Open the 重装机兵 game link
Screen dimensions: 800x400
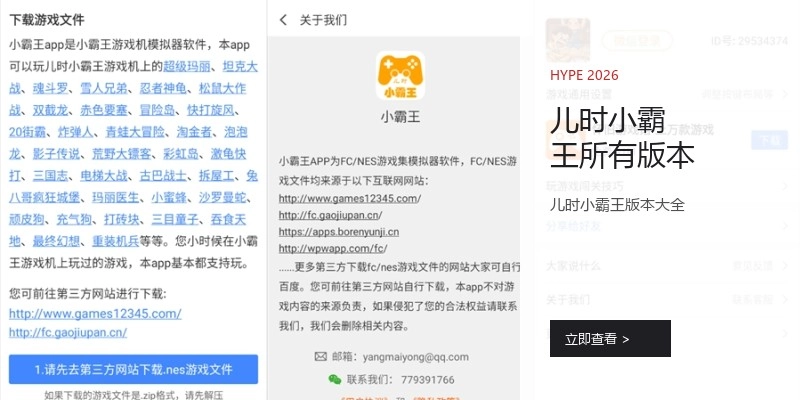click(x=115, y=241)
